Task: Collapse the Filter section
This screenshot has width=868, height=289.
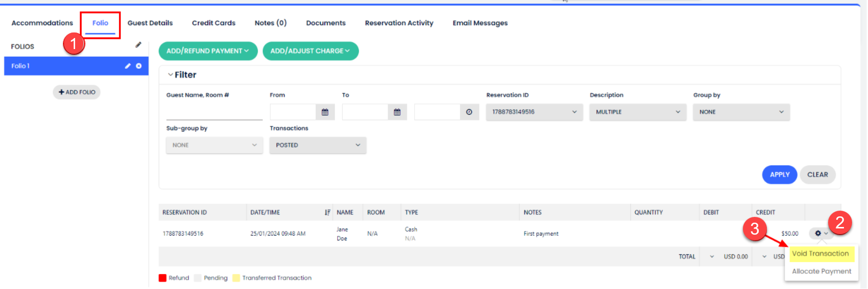Action: point(170,75)
